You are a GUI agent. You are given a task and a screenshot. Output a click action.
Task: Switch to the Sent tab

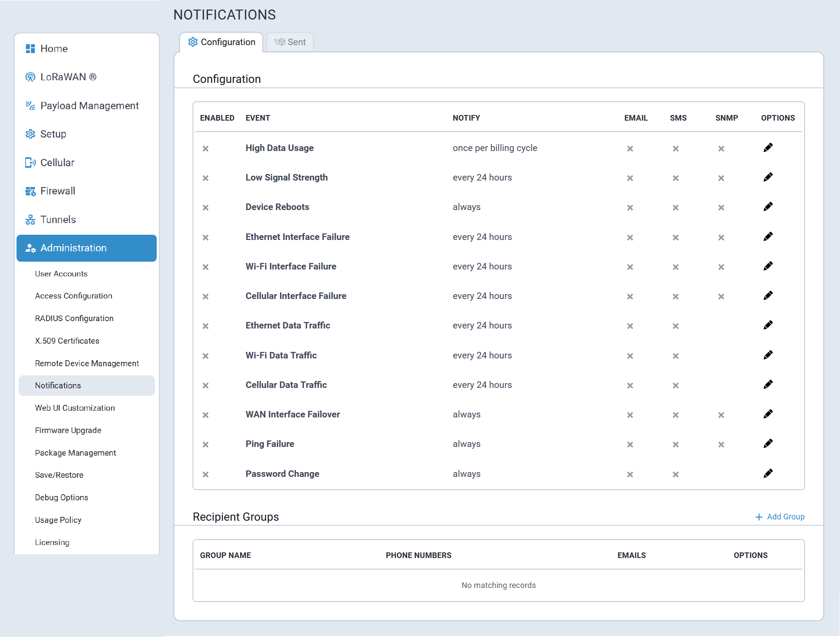tap(290, 42)
